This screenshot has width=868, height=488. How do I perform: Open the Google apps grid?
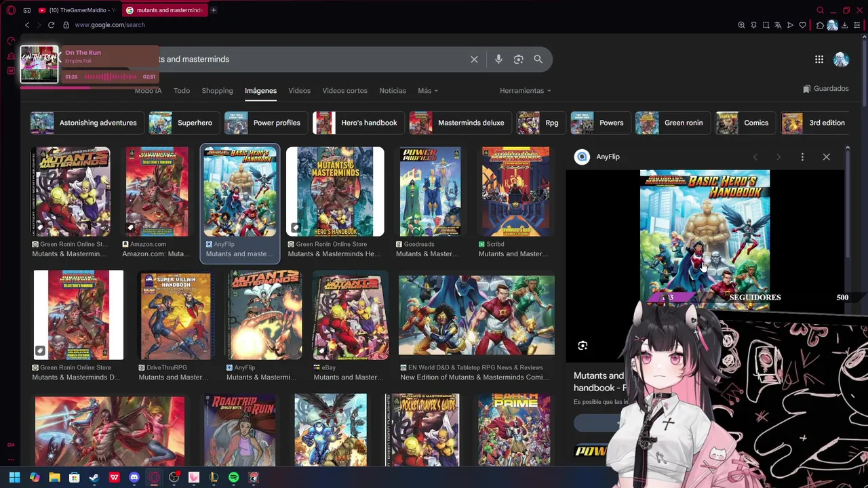(819, 60)
